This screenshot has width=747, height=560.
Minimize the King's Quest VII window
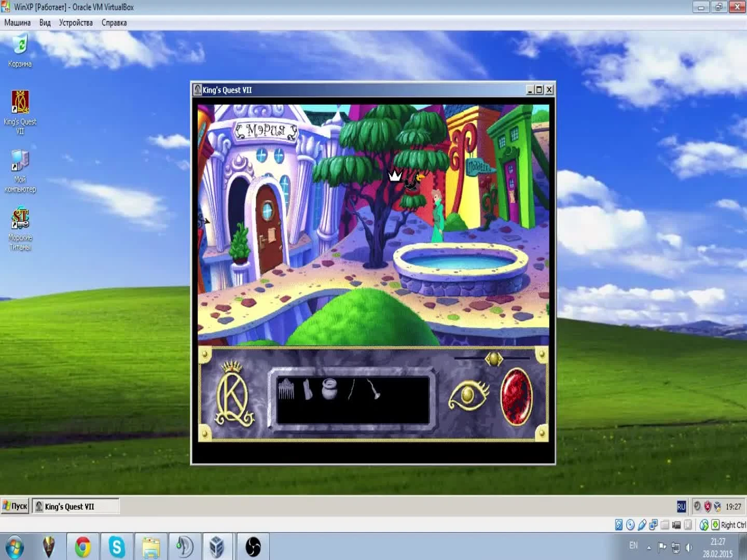click(x=530, y=90)
